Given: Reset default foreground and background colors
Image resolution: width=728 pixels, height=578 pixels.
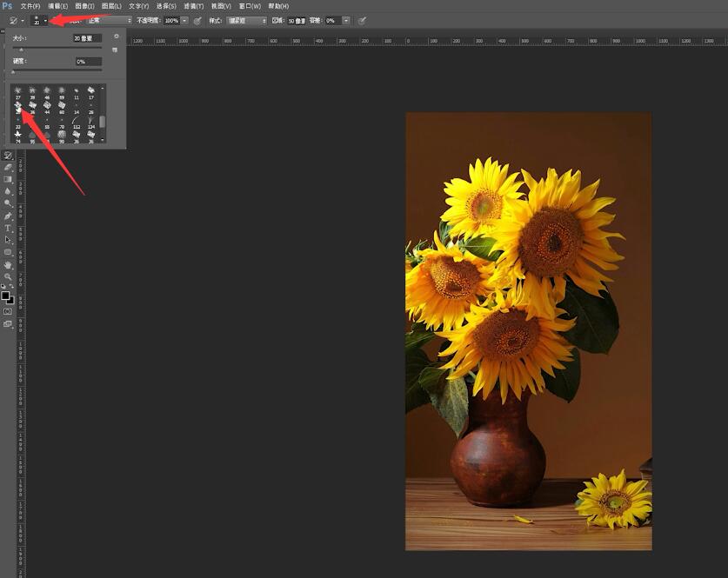Looking at the screenshot, I should point(3,287).
